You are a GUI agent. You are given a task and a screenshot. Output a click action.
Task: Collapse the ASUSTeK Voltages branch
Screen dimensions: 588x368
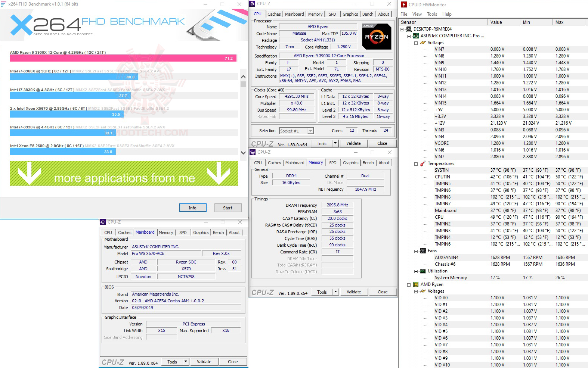(x=416, y=43)
